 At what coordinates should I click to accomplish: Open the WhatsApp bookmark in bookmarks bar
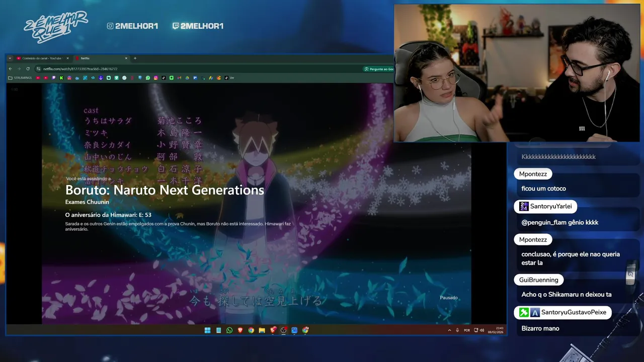coord(148,78)
